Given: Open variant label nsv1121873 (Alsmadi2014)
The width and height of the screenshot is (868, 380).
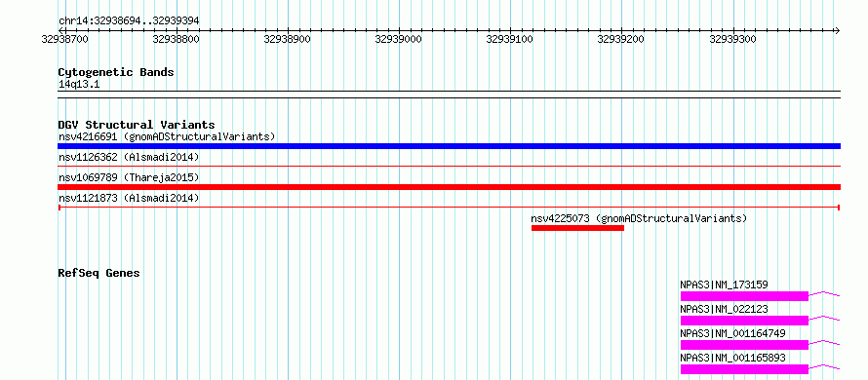Looking at the screenshot, I should pyautogui.click(x=129, y=198).
